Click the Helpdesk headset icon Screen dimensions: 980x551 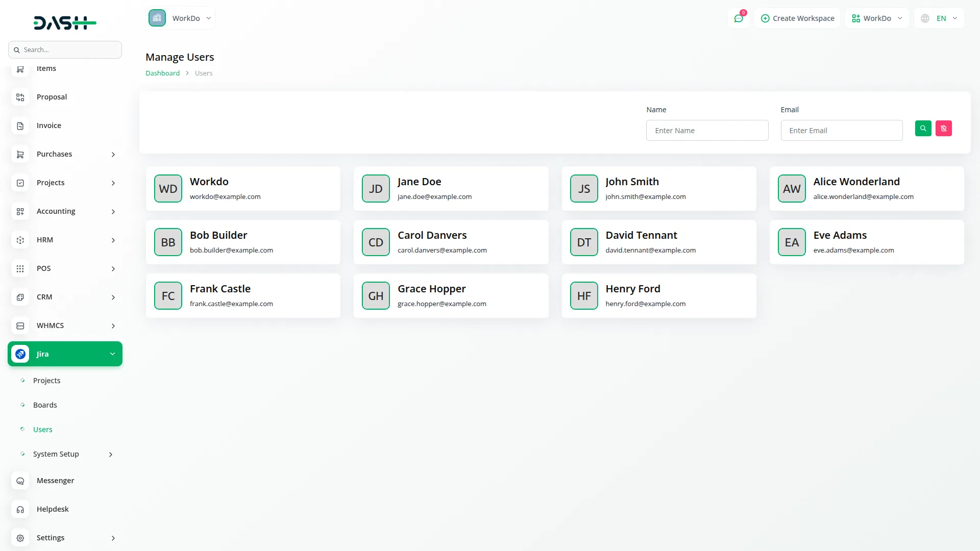coord(20,509)
